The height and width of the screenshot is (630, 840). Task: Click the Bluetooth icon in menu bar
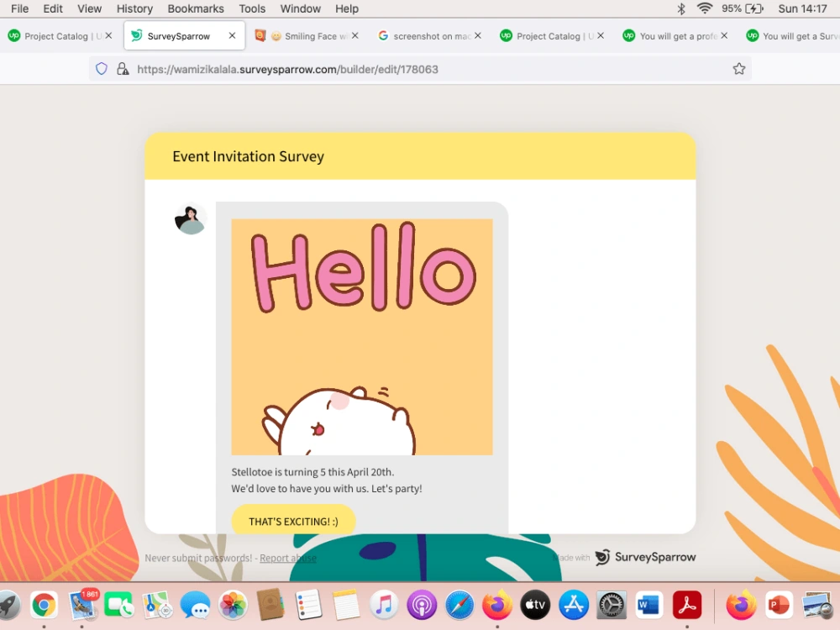point(681,8)
